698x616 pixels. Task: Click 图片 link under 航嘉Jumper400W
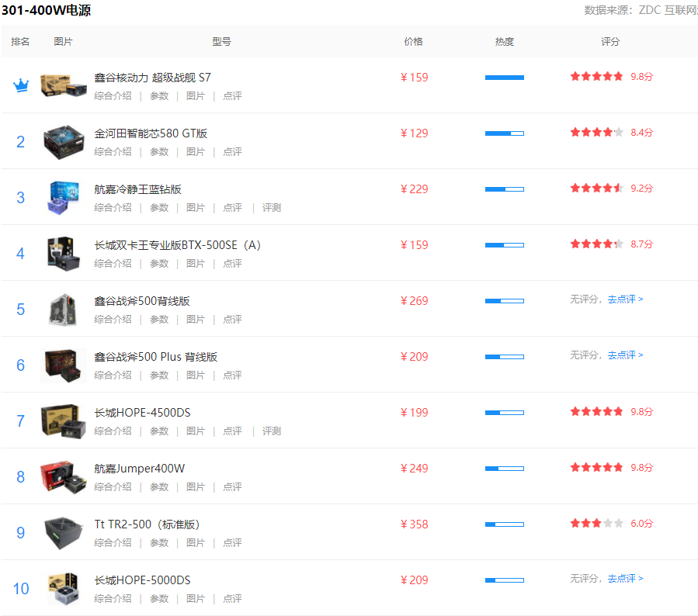coord(196,487)
